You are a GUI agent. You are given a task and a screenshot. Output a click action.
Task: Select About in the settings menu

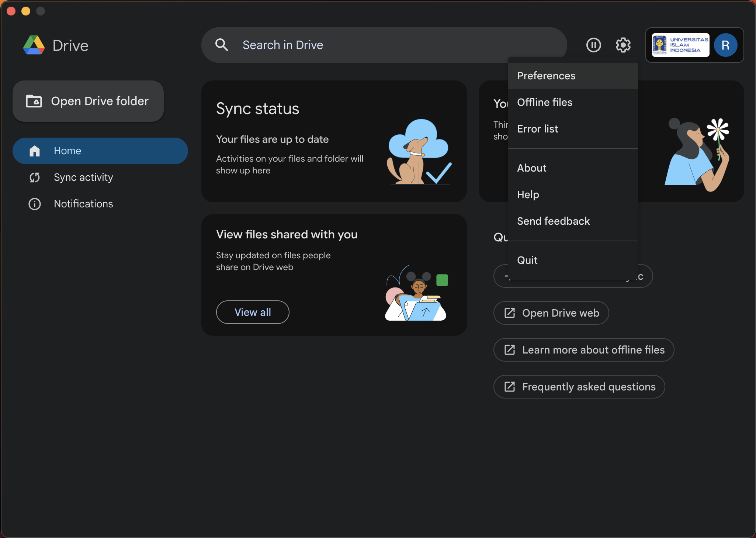pyautogui.click(x=531, y=168)
